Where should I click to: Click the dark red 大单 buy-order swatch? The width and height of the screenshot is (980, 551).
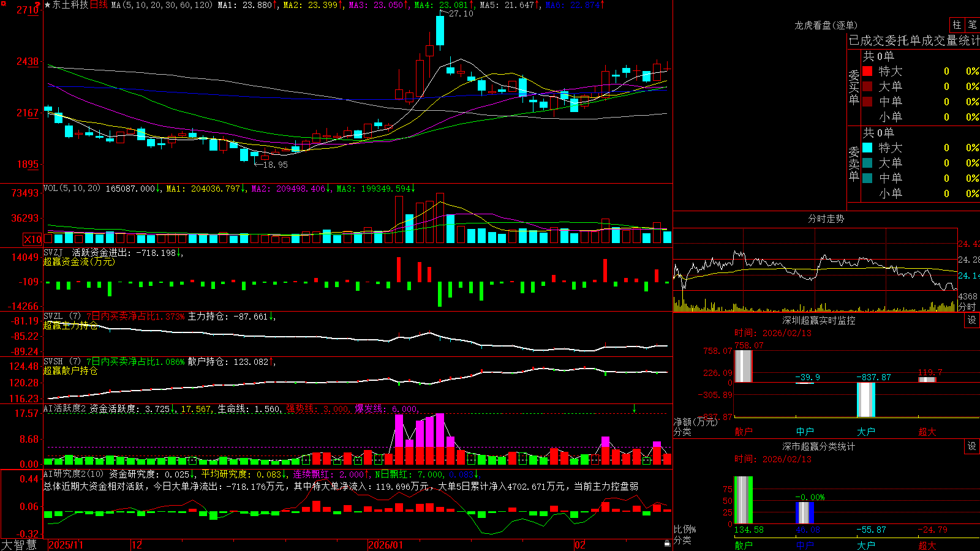click(867, 86)
